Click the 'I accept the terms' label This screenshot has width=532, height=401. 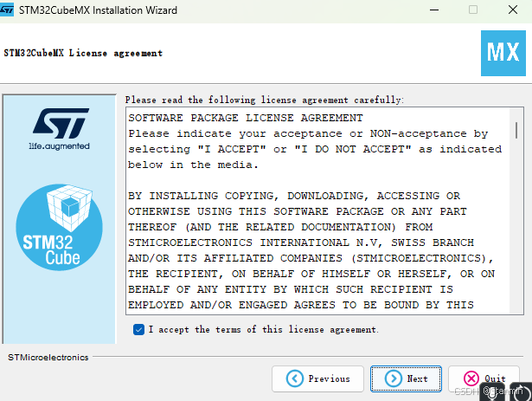click(x=264, y=329)
